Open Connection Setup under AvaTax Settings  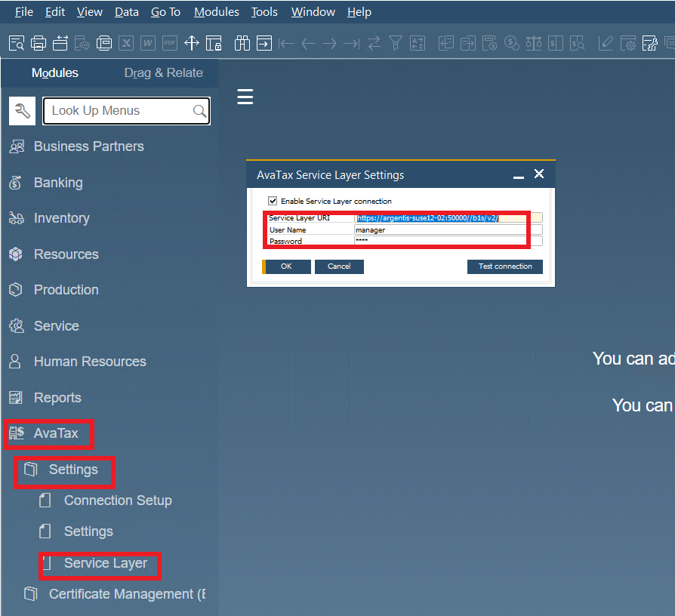point(118,500)
